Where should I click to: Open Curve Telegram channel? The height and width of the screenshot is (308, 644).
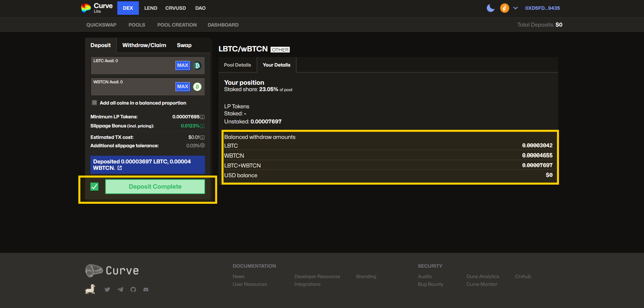[x=120, y=290]
